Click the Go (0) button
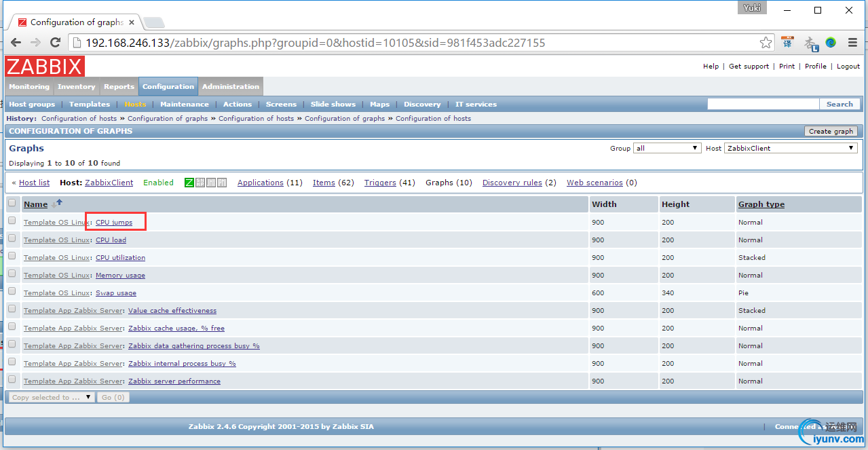Screen dimensions: 868x450 pos(113,397)
